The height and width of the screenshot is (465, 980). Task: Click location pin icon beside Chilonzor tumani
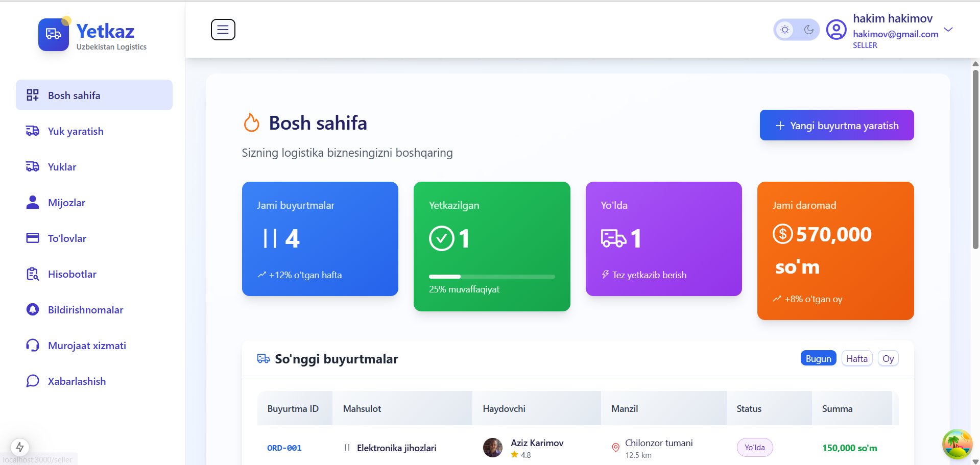616,448
